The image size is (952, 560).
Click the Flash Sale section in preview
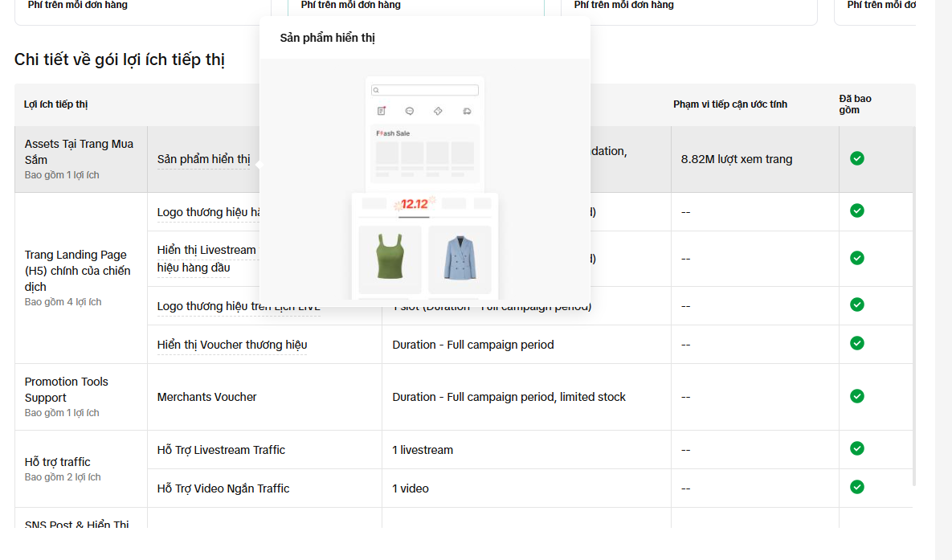426,153
